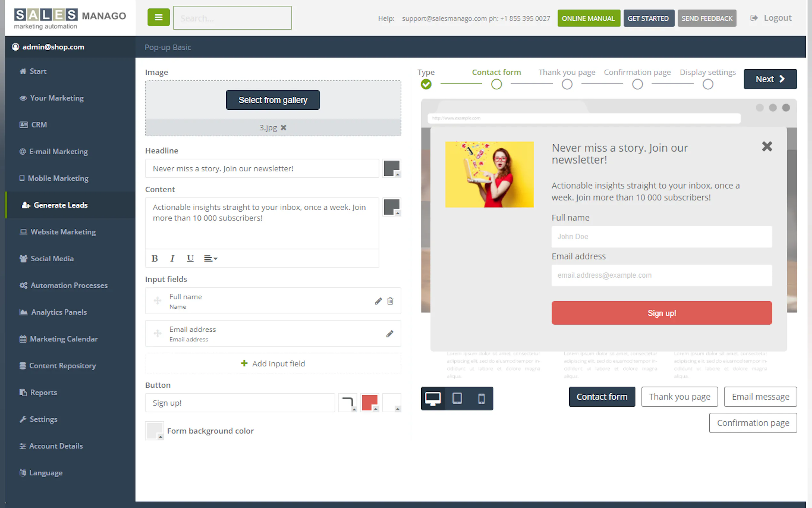Click Select from gallery button
This screenshot has width=812, height=508.
[x=273, y=100]
